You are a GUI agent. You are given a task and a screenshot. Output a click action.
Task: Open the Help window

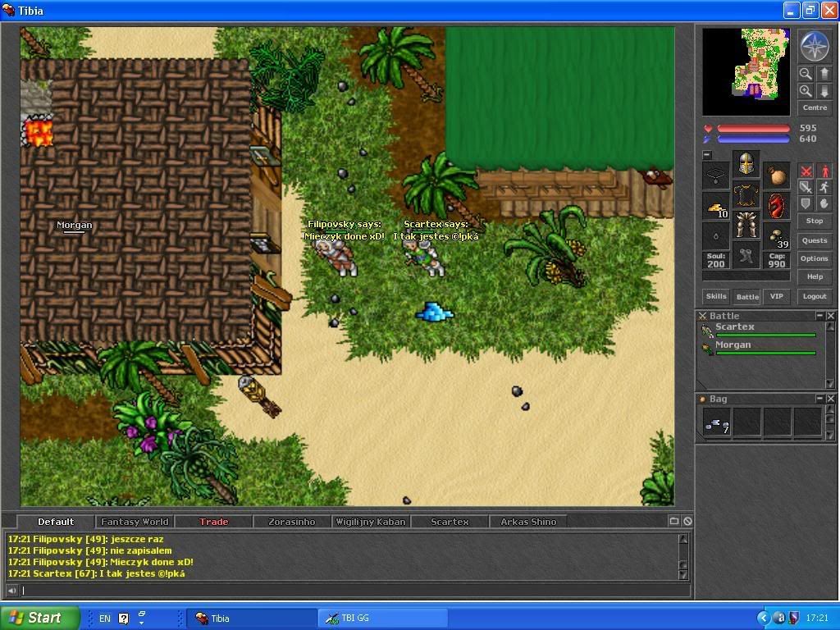(815, 277)
